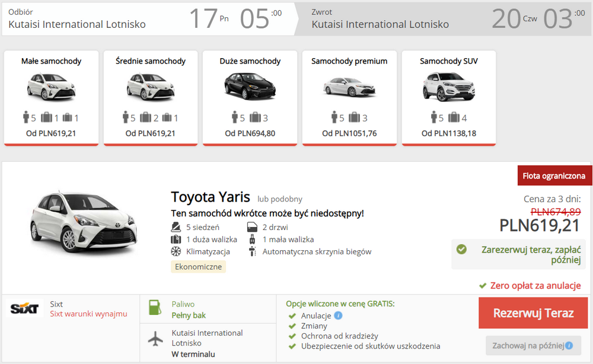Select the Samochody premium category card
The height and width of the screenshot is (364, 593).
(349, 98)
